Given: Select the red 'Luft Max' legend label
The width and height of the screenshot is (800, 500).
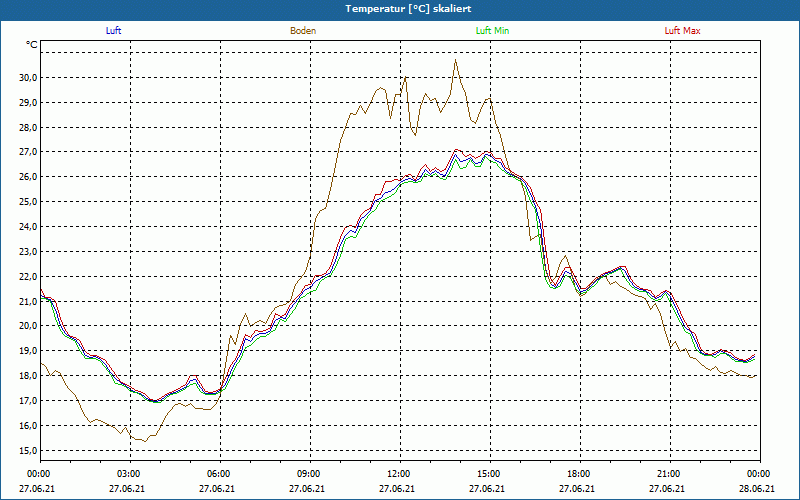Looking at the screenshot, I should tap(682, 31).
